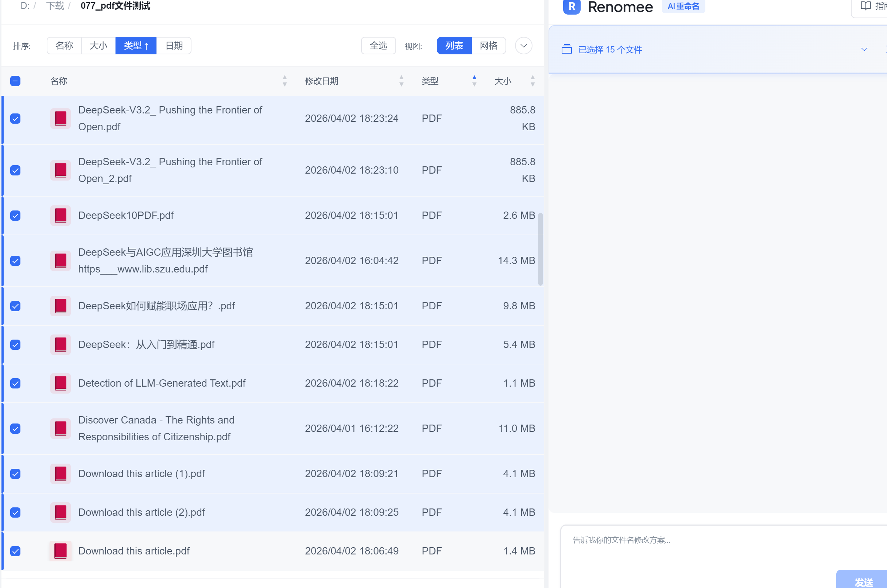Uncheck Download this article (2).pdf checkbox
The height and width of the screenshot is (588, 887).
15,512
